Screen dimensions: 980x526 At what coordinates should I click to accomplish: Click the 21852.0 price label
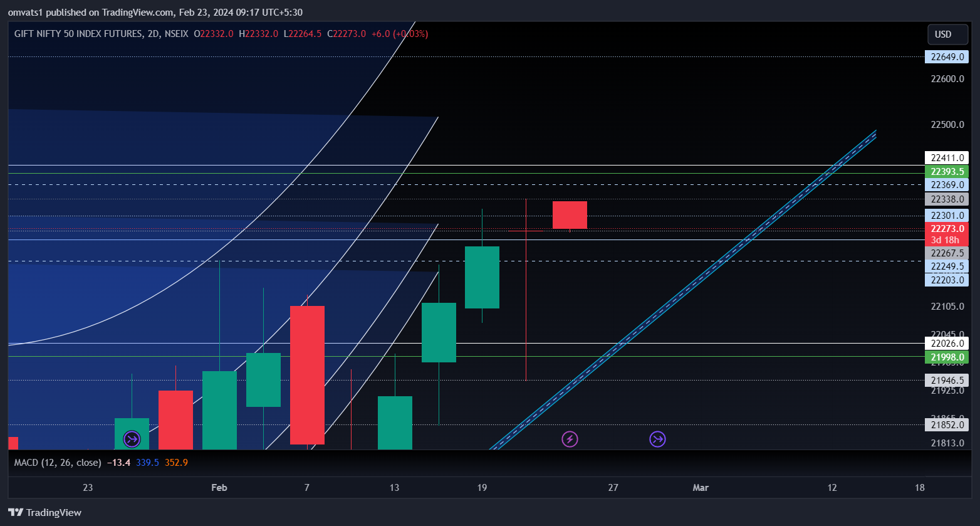coord(947,425)
